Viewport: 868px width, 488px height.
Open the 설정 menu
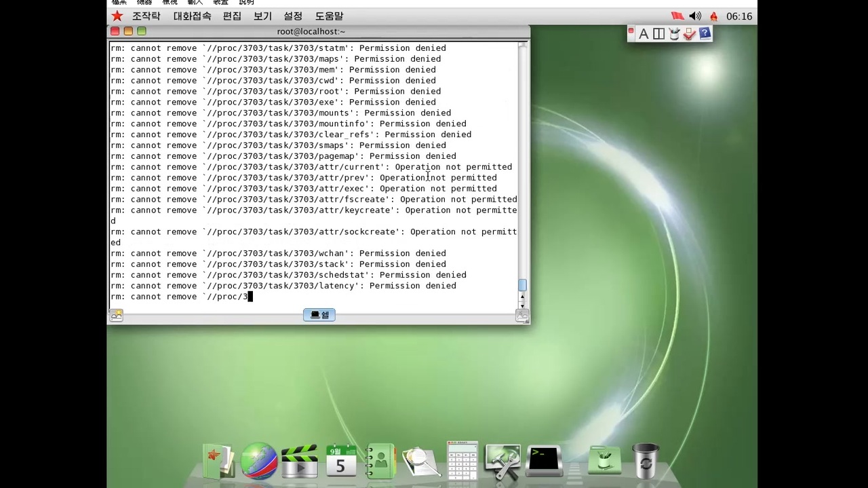tap(292, 16)
